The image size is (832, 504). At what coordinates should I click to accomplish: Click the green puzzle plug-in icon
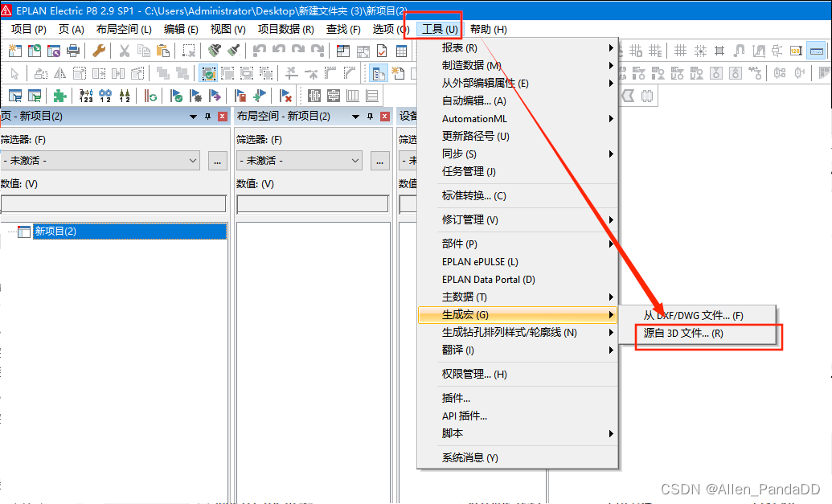[x=59, y=94]
